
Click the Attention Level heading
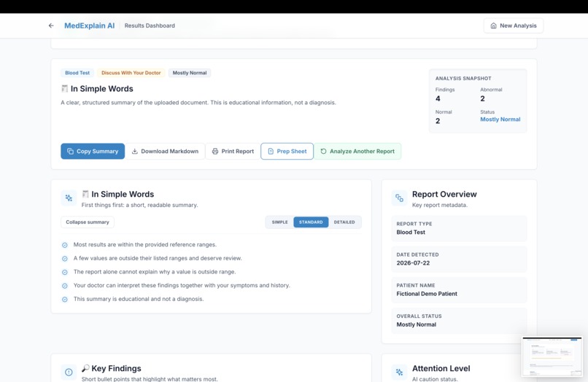441,368
